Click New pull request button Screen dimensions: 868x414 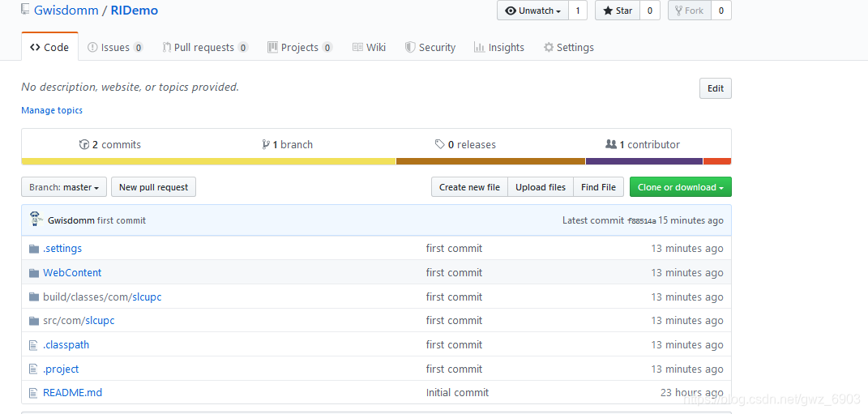[x=153, y=187]
